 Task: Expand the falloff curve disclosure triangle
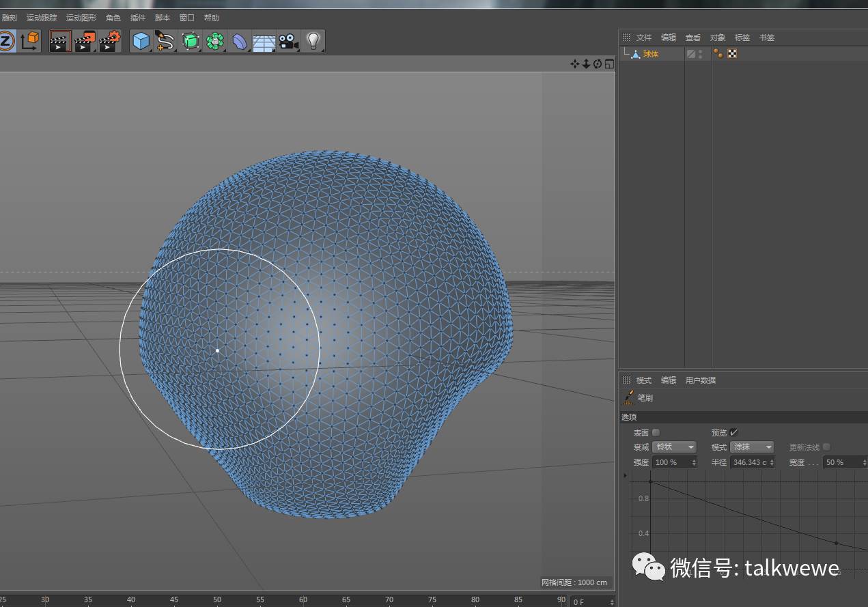pos(625,475)
